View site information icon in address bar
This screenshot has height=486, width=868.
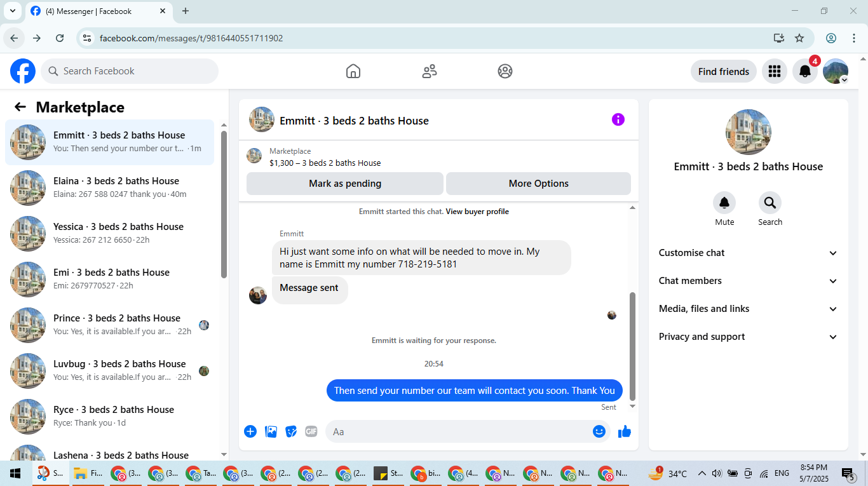pos(87,38)
